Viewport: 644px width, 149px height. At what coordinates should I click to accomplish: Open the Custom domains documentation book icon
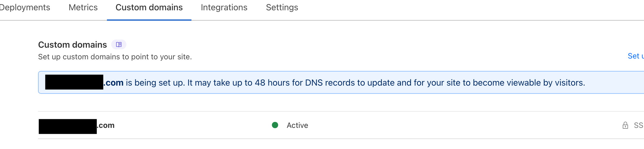click(119, 44)
